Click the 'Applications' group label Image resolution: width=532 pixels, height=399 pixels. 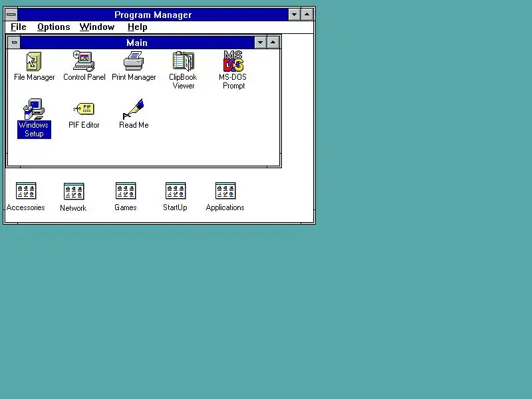(x=225, y=207)
